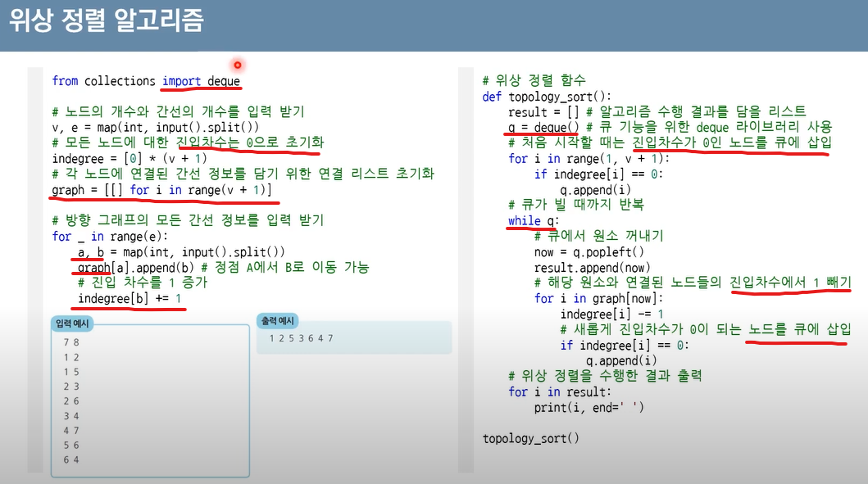Click the final call 'topology_sort()'

530,439
